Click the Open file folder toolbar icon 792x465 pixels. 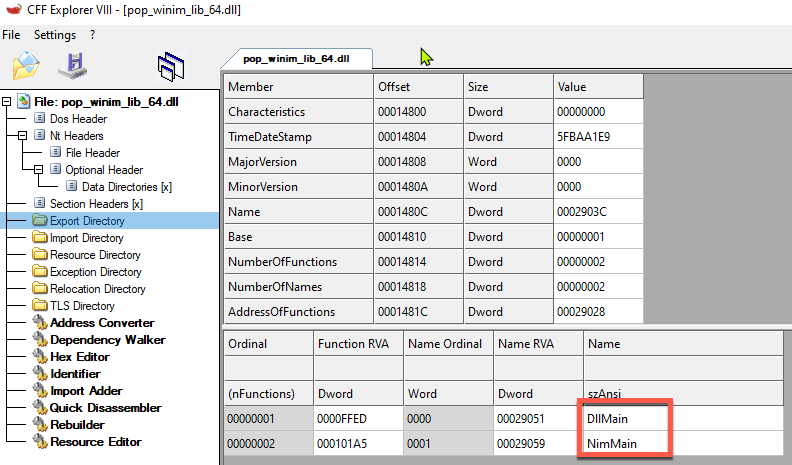[x=26, y=66]
